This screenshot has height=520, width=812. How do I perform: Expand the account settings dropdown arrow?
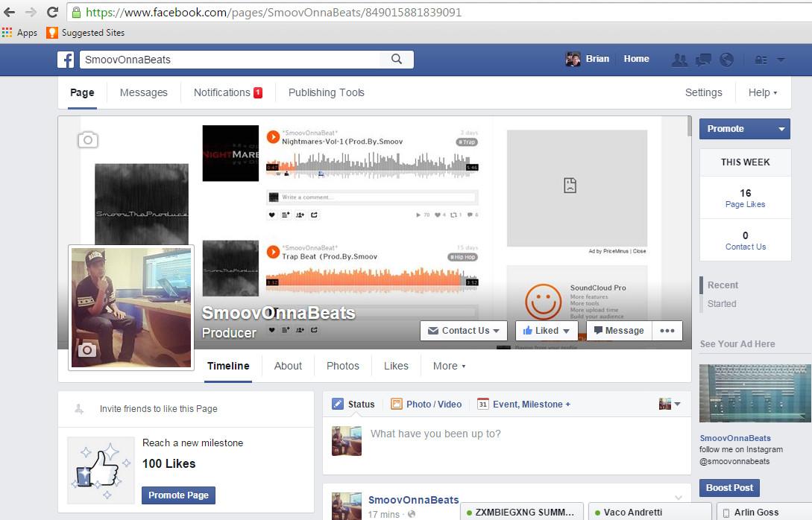tap(781, 59)
